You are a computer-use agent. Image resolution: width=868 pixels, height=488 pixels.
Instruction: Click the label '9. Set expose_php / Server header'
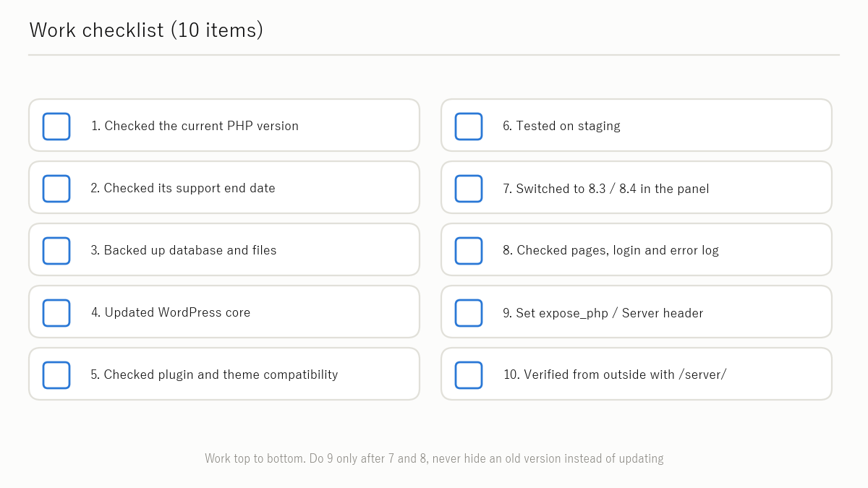(603, 313)
